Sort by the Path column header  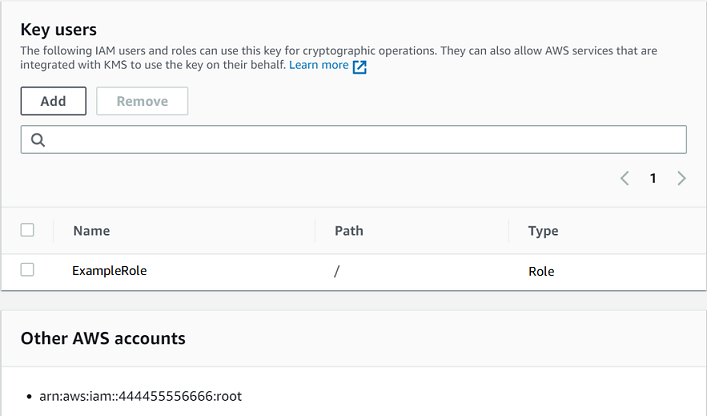(x=349, y=231)
